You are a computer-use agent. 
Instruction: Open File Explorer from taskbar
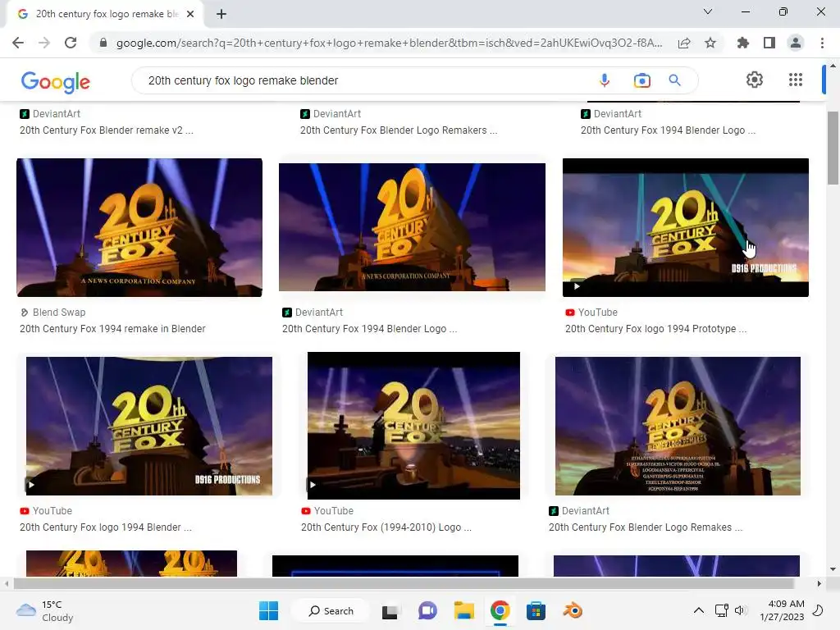tap(464, 610)
